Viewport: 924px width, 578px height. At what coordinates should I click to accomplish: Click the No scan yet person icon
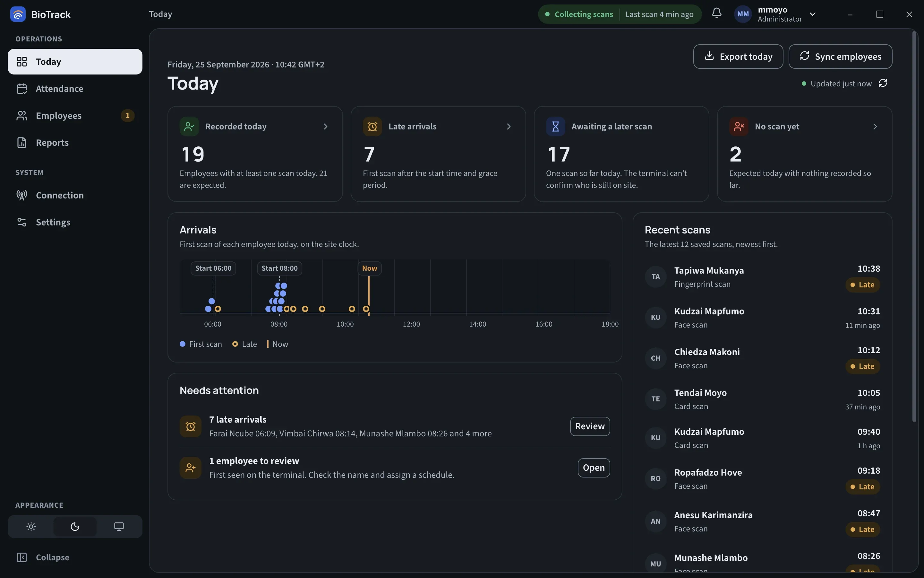739,127
